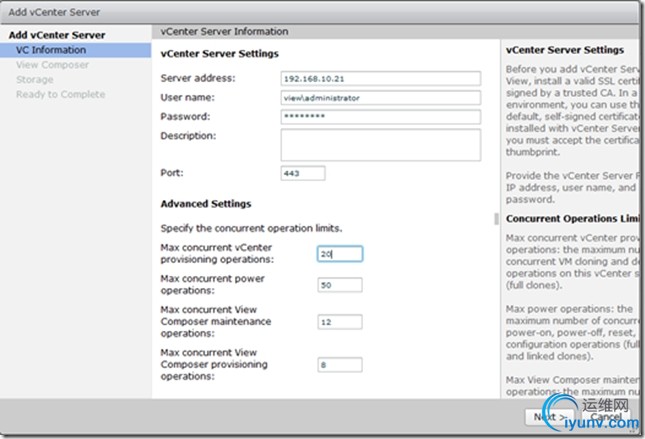645x439 pixels.
Task: Click the vCenter Server Information header
Action: click(x=224, y=32)
